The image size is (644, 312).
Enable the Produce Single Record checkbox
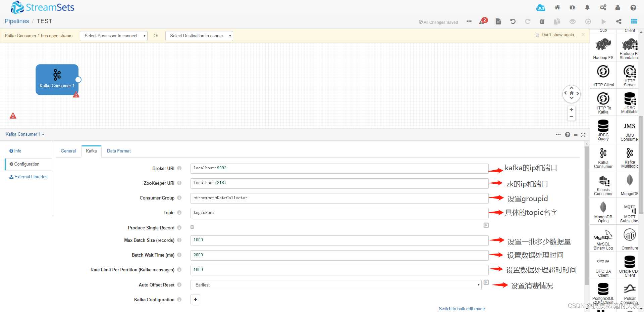(x=192, y=227)
